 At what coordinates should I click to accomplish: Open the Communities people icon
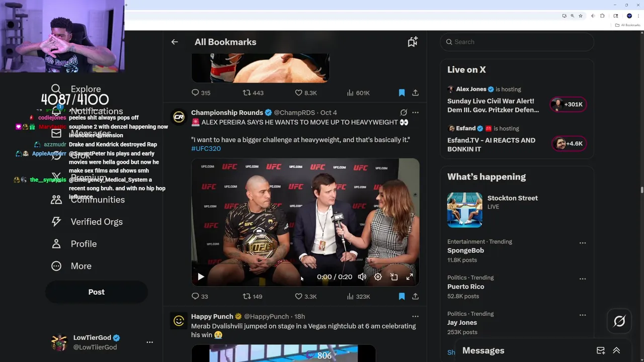click(56, 200)
